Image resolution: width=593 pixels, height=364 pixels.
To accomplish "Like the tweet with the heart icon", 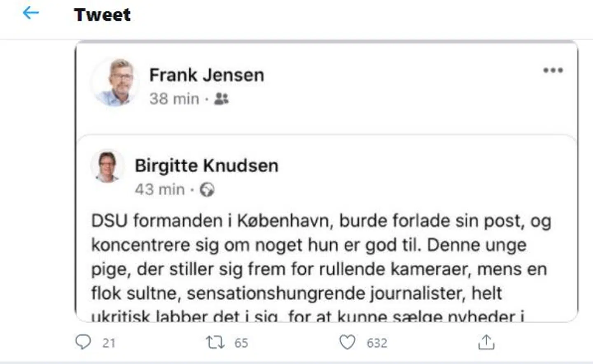I will (x=347, y=342).
